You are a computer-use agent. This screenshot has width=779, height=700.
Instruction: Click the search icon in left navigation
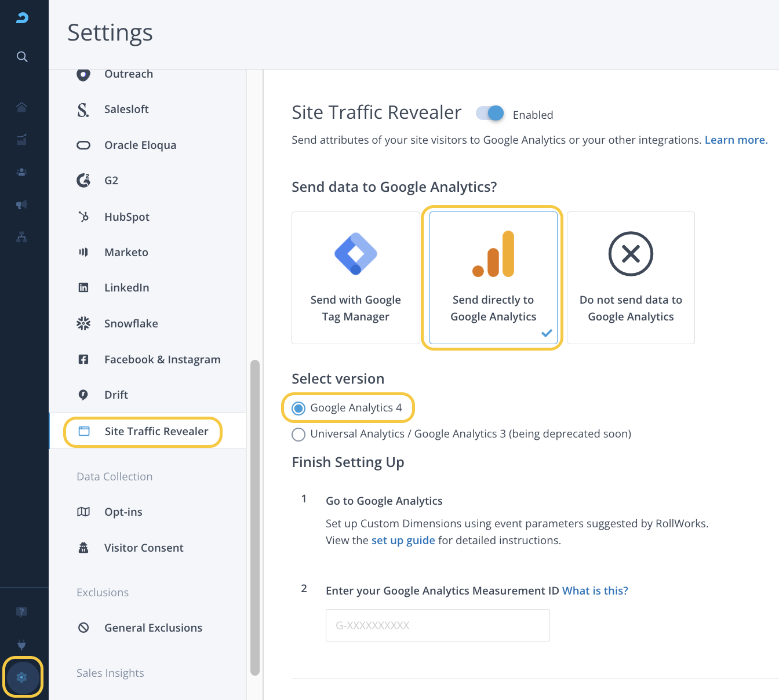22,56
